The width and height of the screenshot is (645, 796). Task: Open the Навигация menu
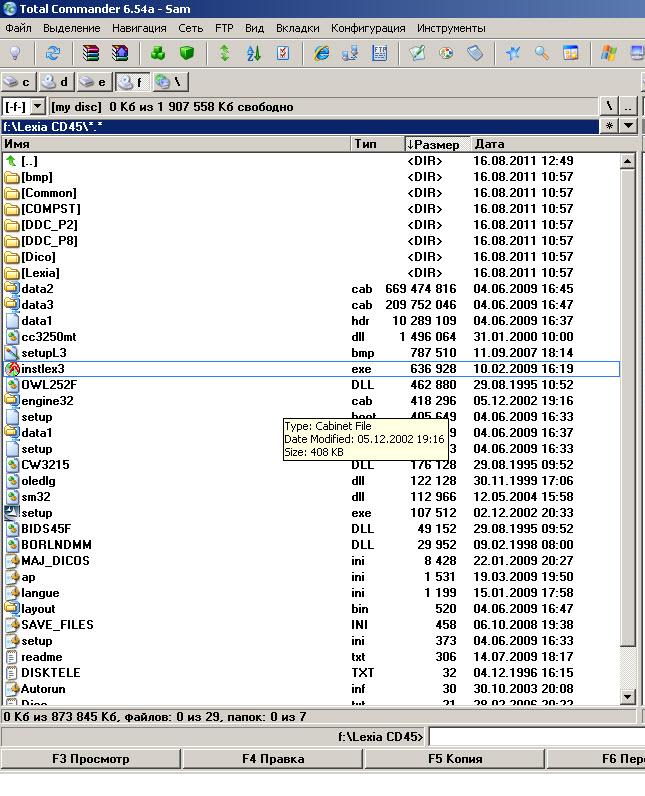click(139, 28)
